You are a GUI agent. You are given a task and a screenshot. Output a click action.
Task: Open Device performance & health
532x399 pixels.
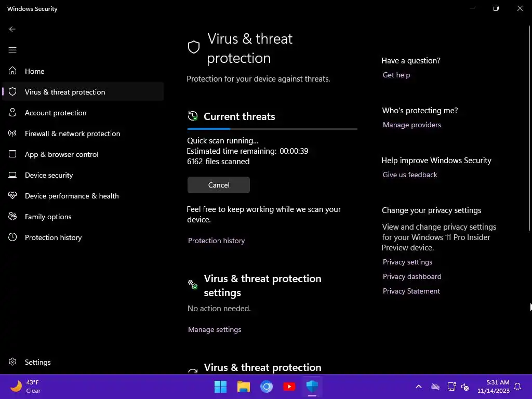83,196
